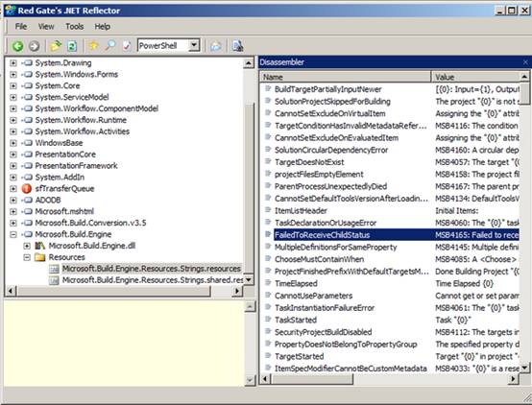Click the Microsoft.Build.Engine.dll module icon

[40, 246]
